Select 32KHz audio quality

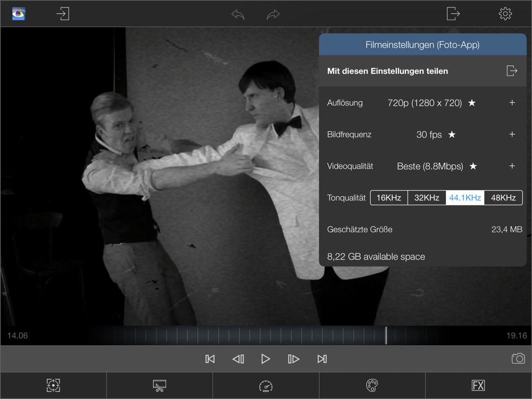427,198
